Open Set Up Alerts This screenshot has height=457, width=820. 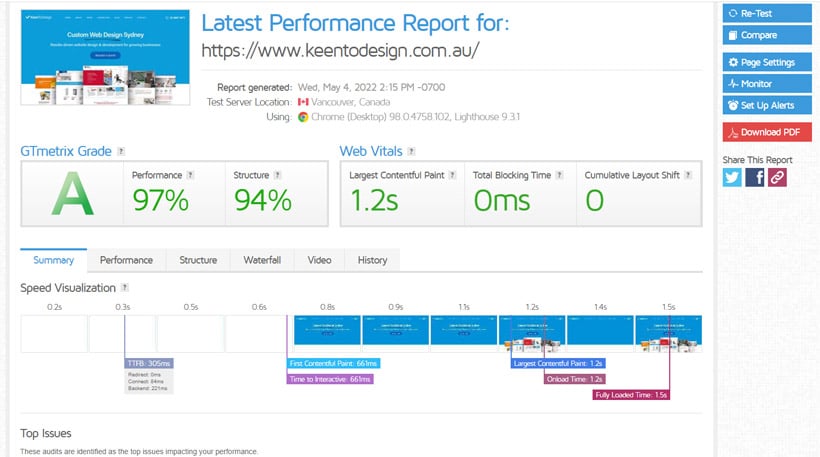[767, 105]
